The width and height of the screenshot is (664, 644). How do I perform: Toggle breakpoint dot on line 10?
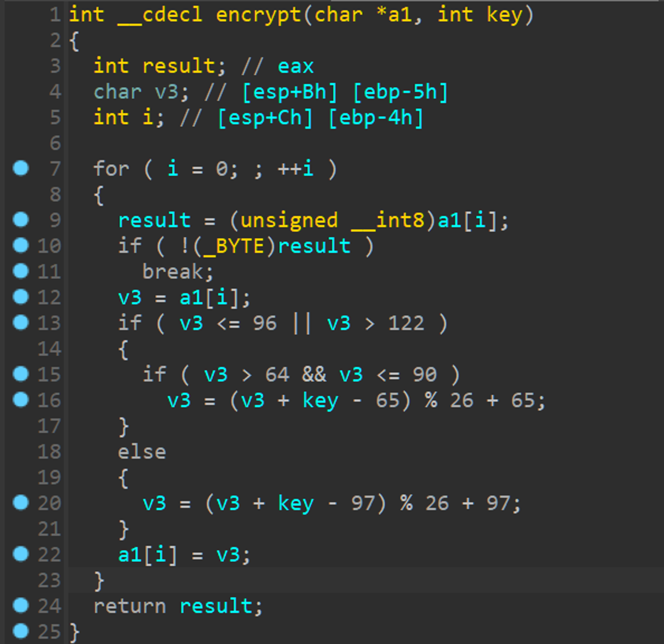21,245
